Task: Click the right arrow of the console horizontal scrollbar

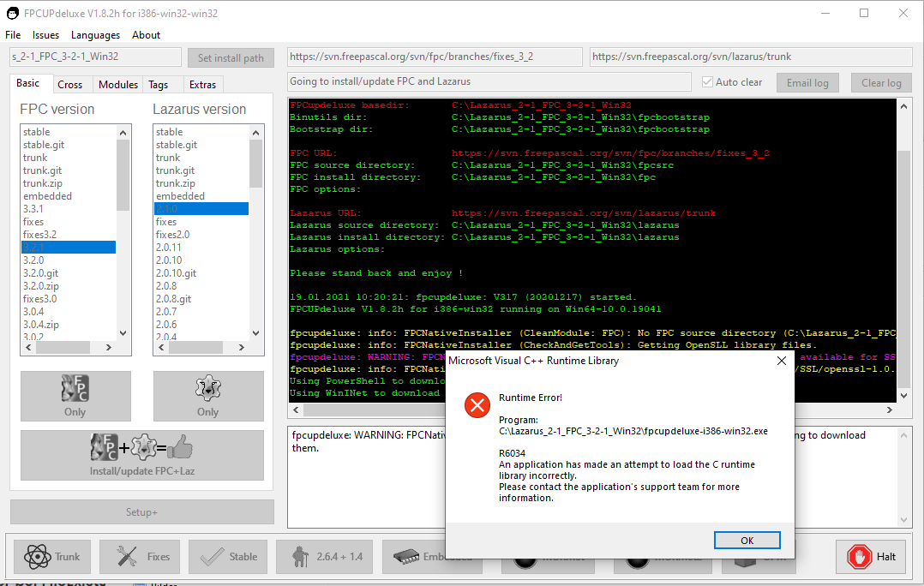Action: pyautogui.click(x=890, y=410)
